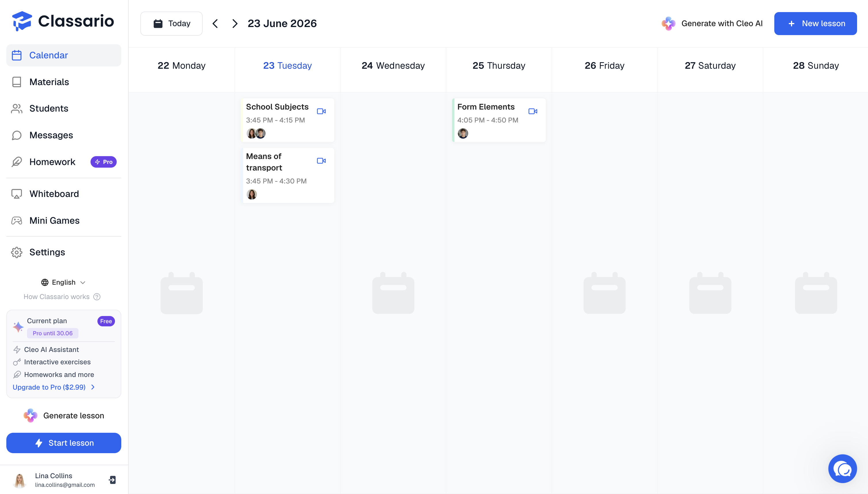Click the Pro badge next to Homework
This screenshot has width=868, height=494.
click(103, 162)
